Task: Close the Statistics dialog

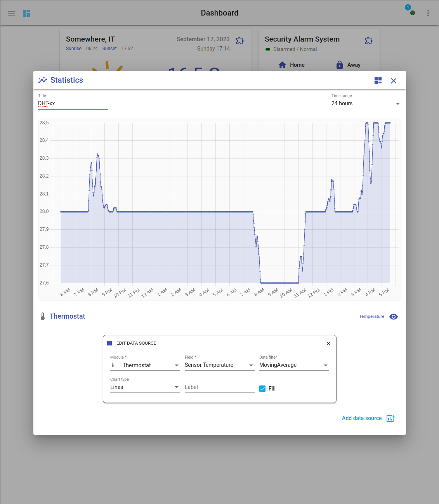Action: (394, 81)
